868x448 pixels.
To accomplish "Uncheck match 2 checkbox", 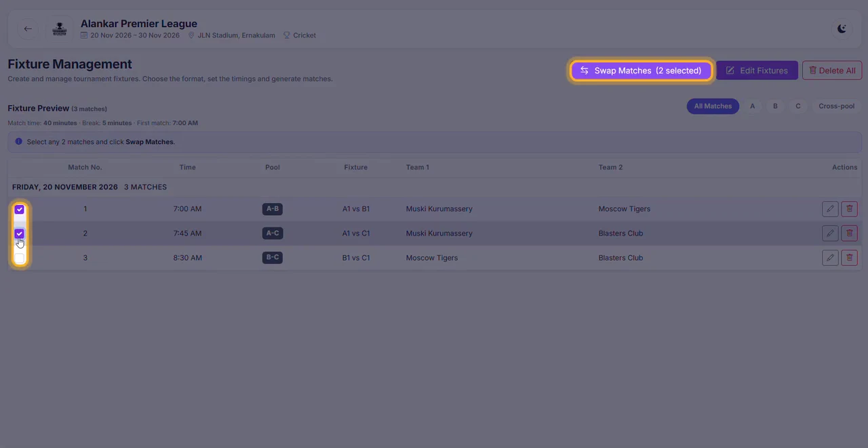I will click(20, 234).
